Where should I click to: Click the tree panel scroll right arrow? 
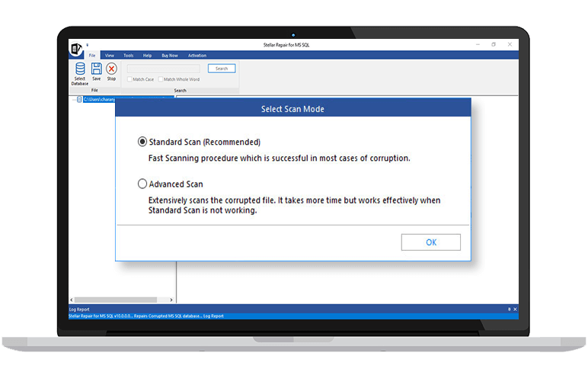tap(171, 300)
